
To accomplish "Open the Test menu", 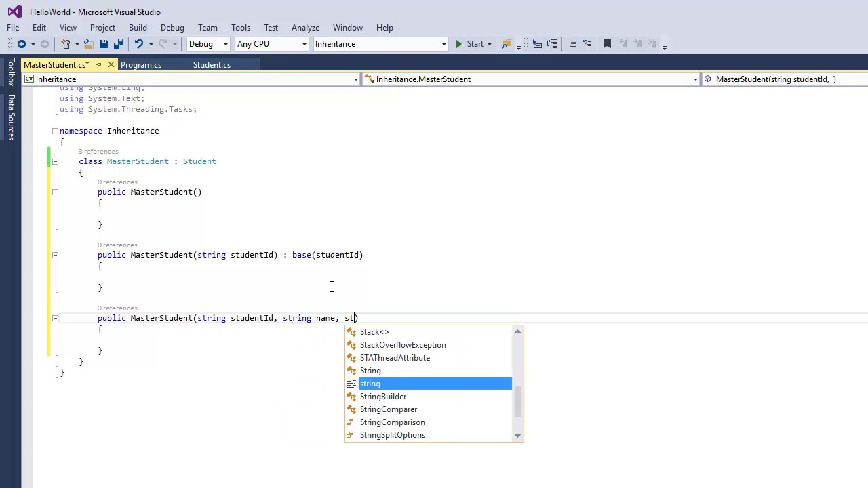I will click(271, 28).
